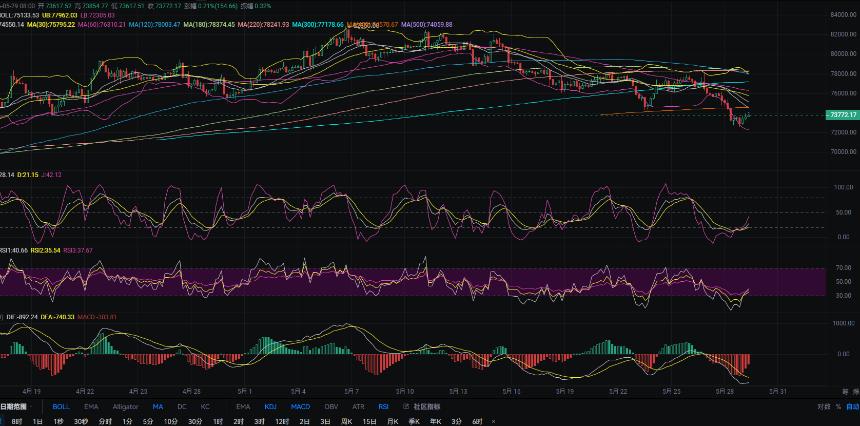Enable the KC indicator
Image resolution: width=860 pixels, height=426 pixels.
(205, 407)
